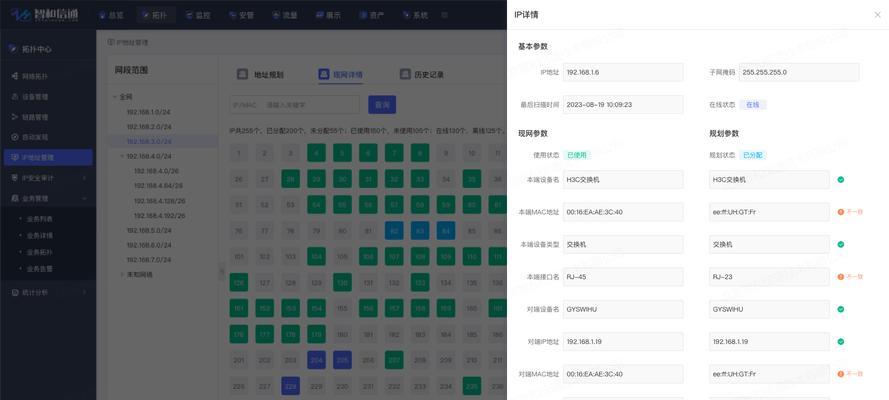The image size is (889, 400).
Task: Click the green IP cell numbered 207
Action: (394, 360)
